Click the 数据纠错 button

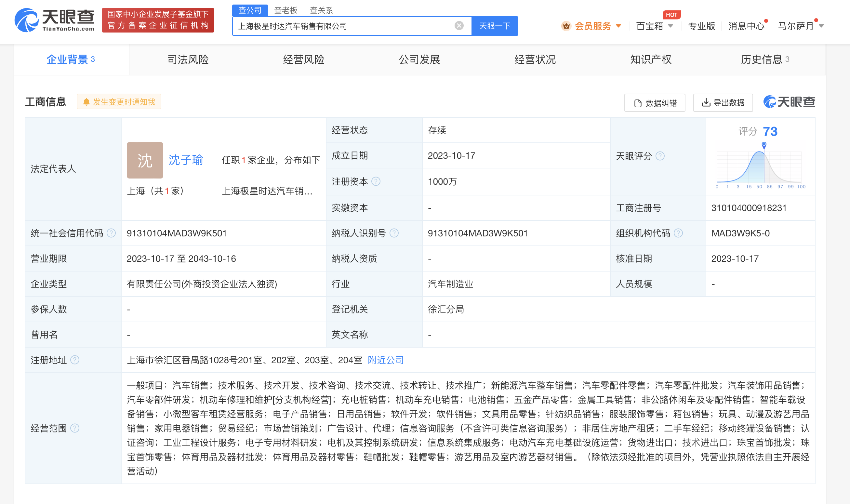point(655,103)
